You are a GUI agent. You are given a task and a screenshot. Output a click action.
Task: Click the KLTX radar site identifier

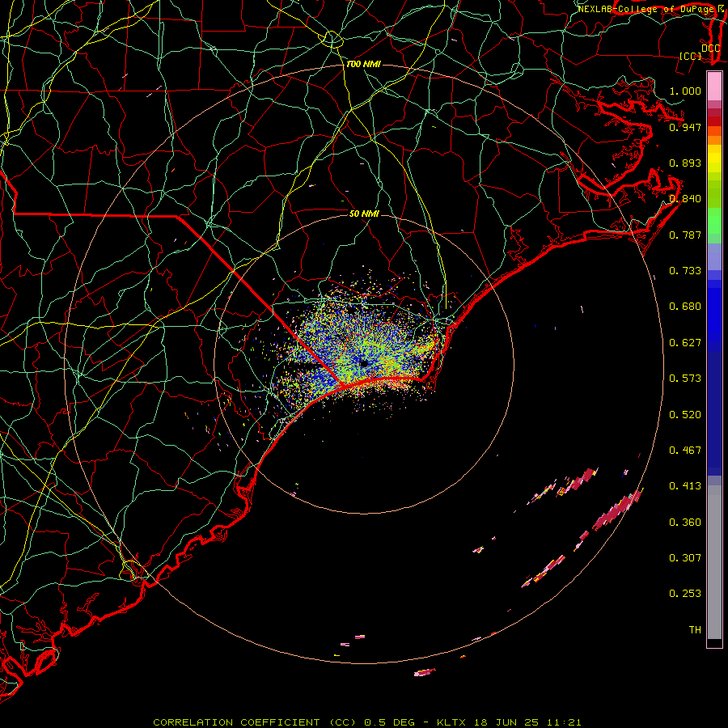click(x=451, y=722)
